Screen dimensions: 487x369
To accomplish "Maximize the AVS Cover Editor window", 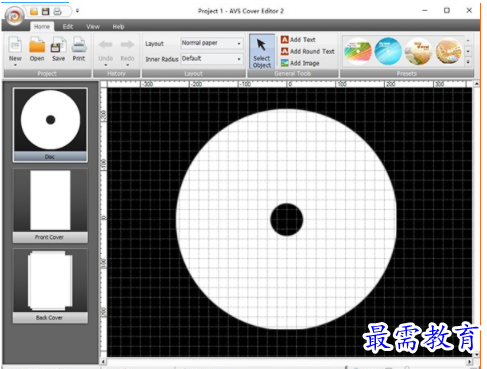I will 447,11.
